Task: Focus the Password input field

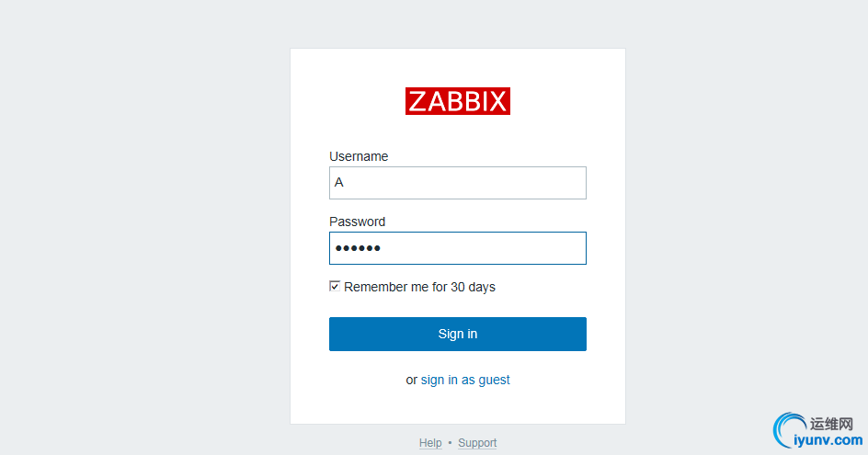Action: (x=457, y=248)
